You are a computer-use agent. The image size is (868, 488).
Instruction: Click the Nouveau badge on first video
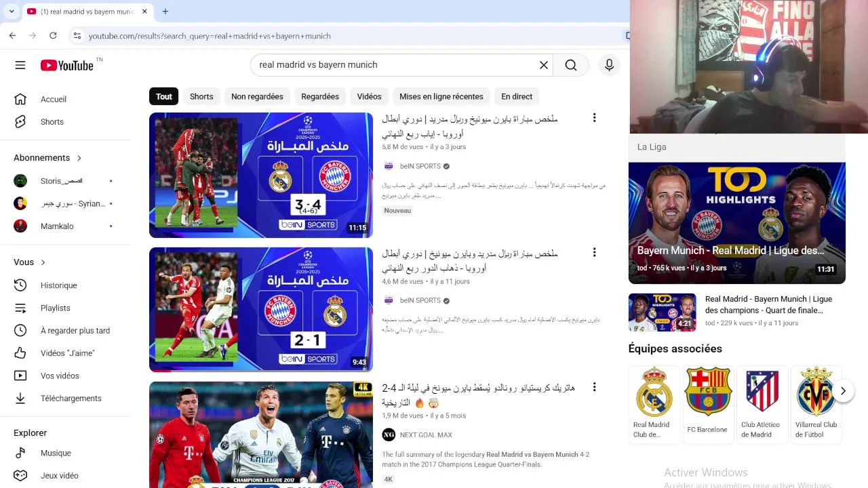tap(397, 210)
